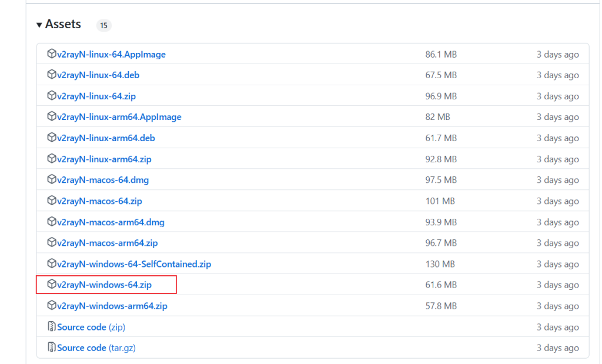The image size is (602, 364).
Task: Download v2rayN-macos-arm64.dmg installer
Action: pos(111,222)
